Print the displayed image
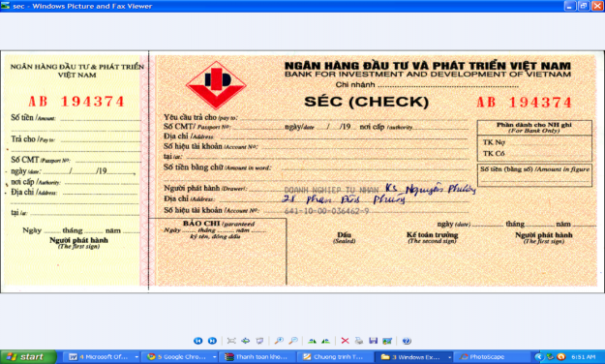Screen dimensions: 605x364 click(359, 341)
